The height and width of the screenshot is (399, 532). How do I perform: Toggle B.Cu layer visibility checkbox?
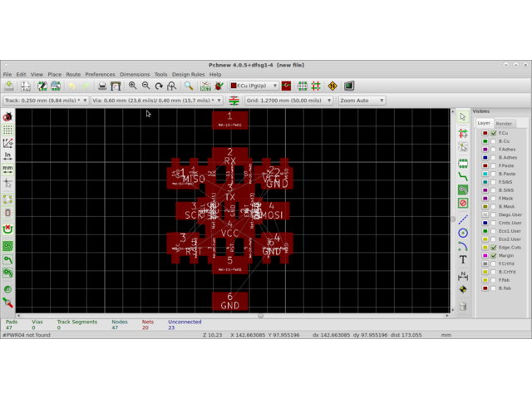[493, 141]
